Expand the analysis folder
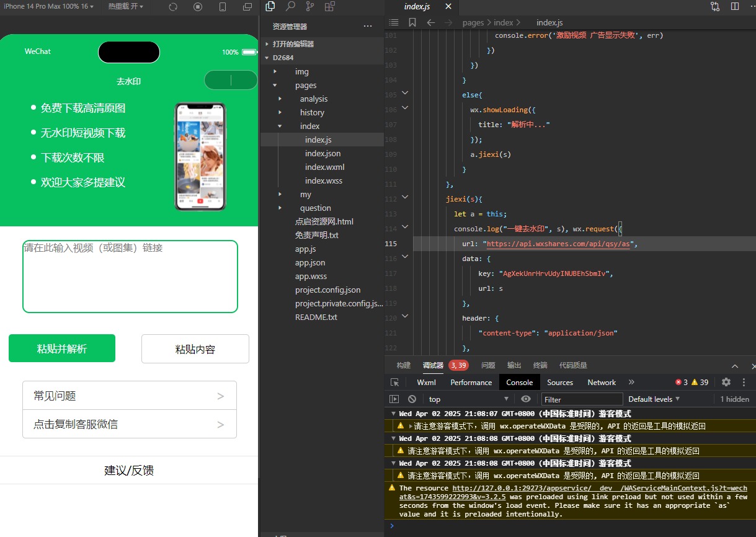This screenshot has width=756, height=537. tap(322, 99)
